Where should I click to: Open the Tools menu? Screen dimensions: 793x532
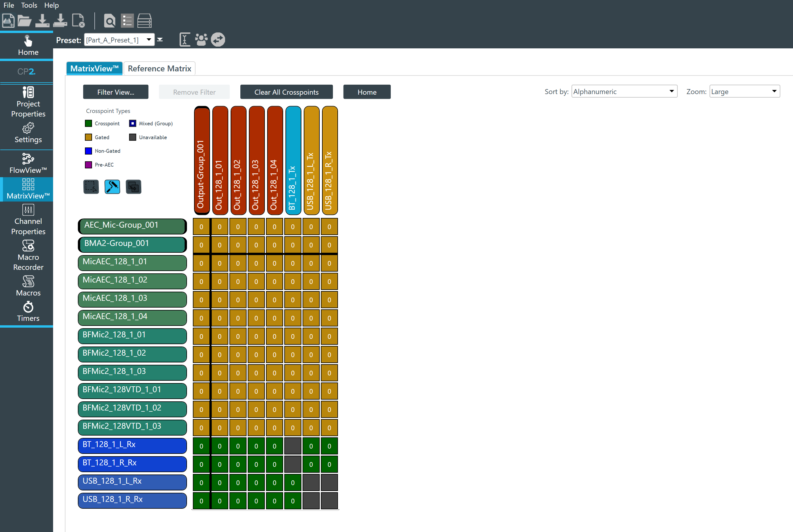(29, 5)
